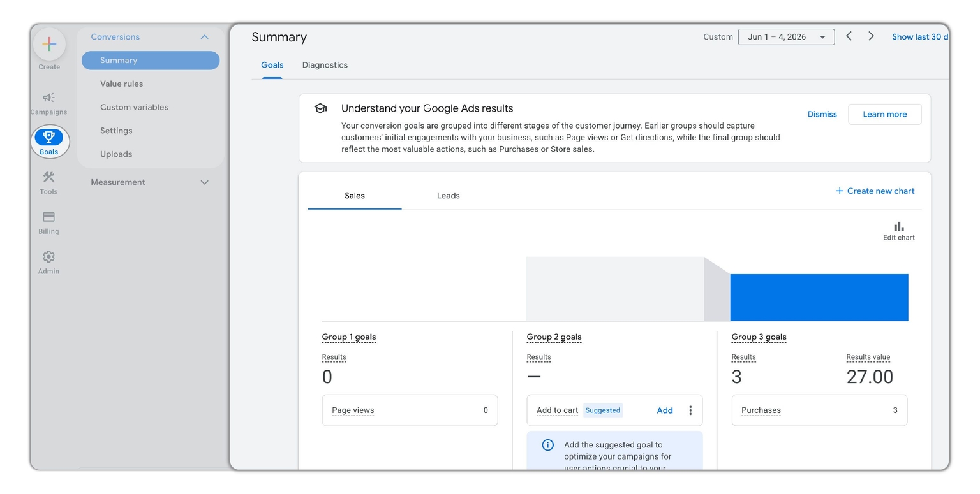Click the Group 2 goals heading

[x=554, y=337]
